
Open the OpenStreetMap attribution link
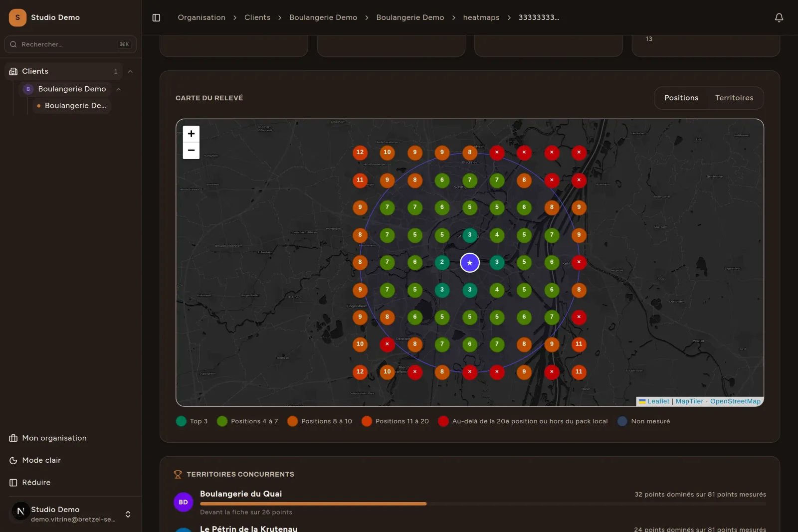735,401
